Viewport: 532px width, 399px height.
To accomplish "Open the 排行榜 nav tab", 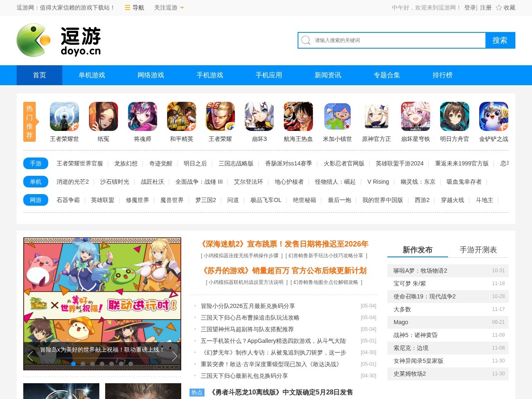I will click(x=443, y=75).
